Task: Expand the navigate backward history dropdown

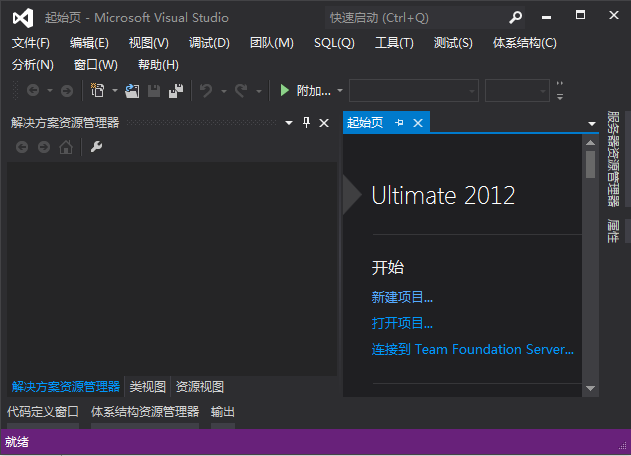Action: click(x=50, y=91)
